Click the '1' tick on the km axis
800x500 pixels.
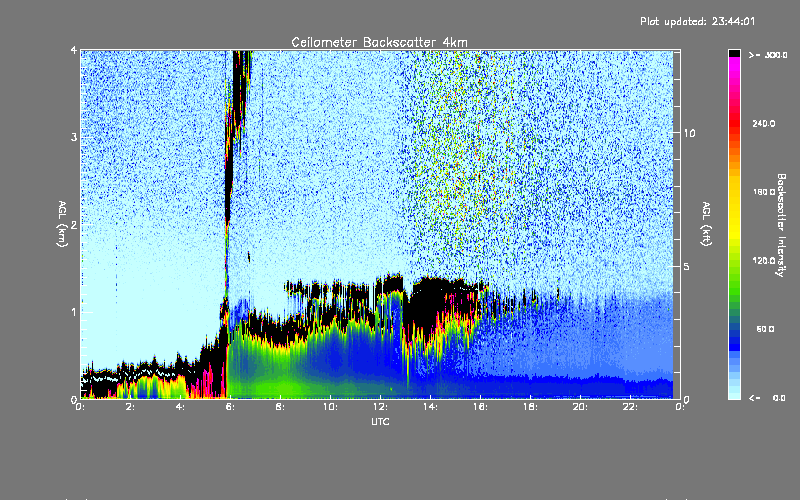click(x=74, y=312)
